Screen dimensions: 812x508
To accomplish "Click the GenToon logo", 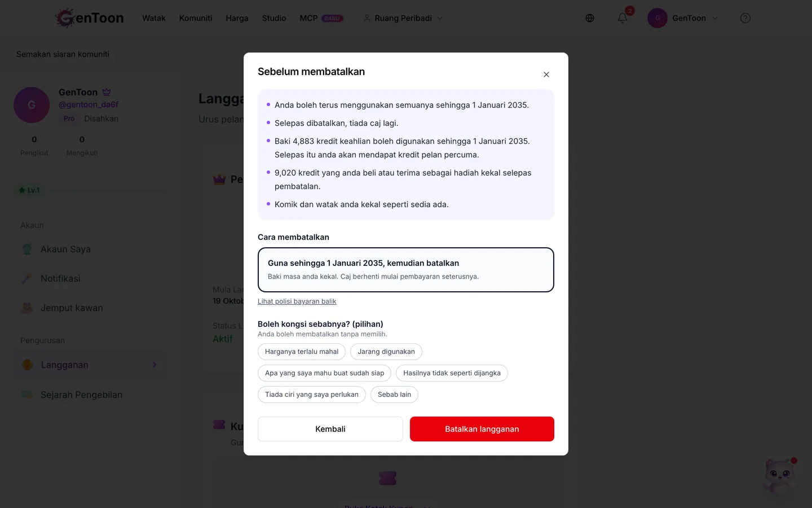I will click(x=90, y=18).
